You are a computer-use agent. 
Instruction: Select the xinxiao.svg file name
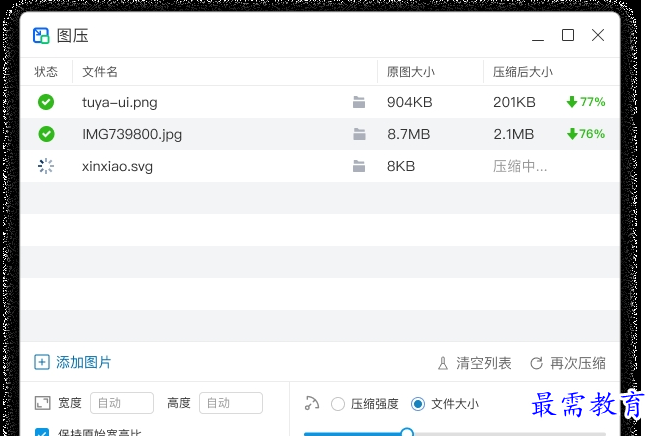coord(117,167)
